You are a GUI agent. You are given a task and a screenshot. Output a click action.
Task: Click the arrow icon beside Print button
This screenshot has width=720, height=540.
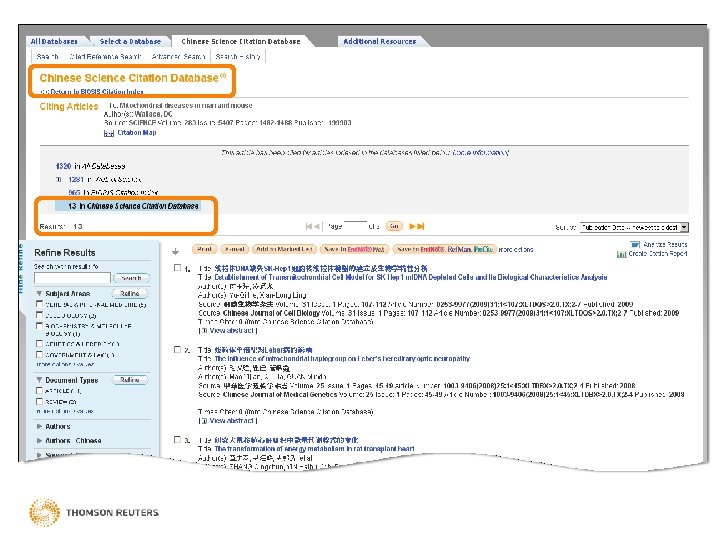[x=175, y=251]
